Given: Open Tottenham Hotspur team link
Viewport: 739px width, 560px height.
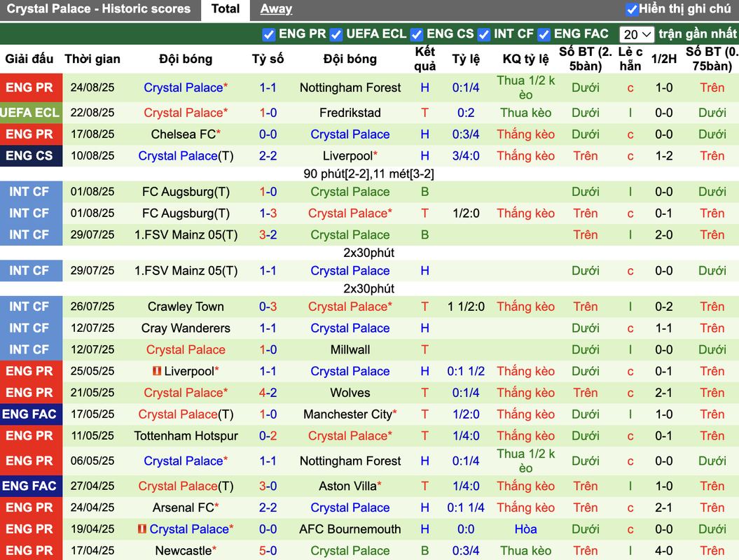Looking at the screenshot, I should coord(186,436).
